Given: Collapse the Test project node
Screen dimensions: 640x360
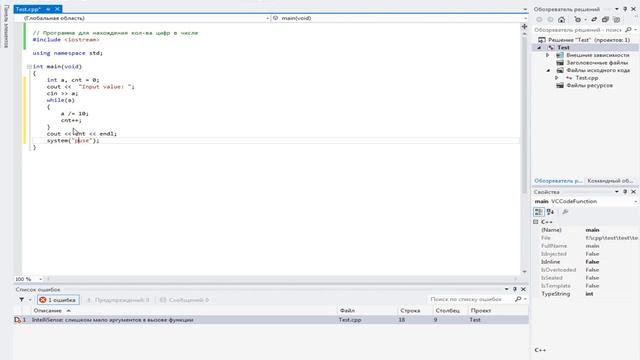Looking at the screenshot, I should 539,48.
